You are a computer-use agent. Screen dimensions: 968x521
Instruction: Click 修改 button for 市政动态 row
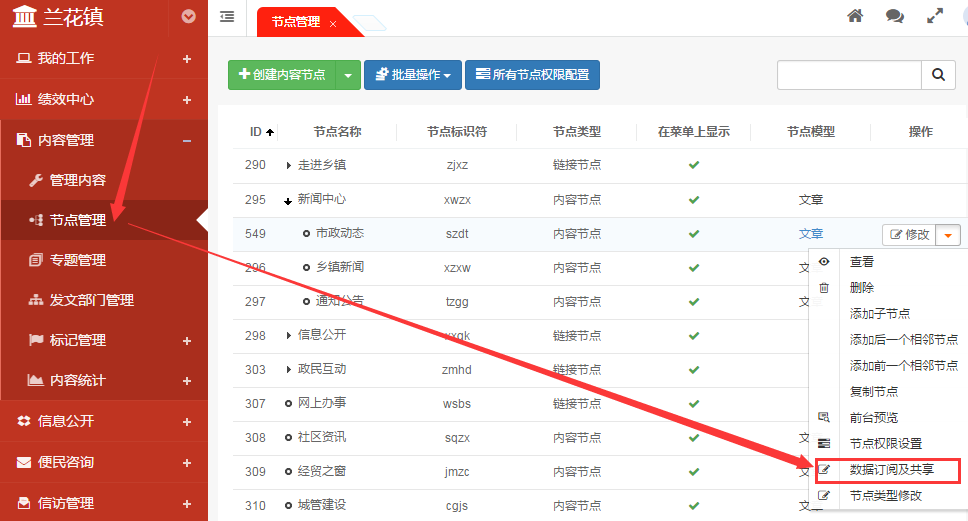(x=909, y=235)
